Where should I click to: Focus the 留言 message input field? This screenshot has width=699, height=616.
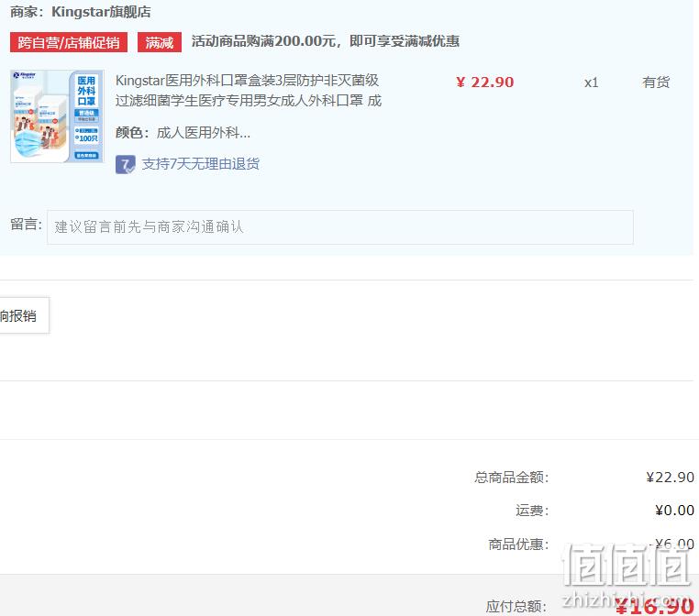[340, 227]
